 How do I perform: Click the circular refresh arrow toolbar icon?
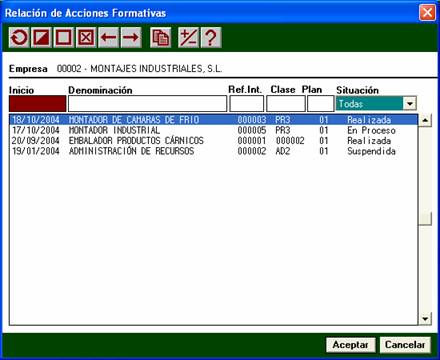(x=19, y=37)
